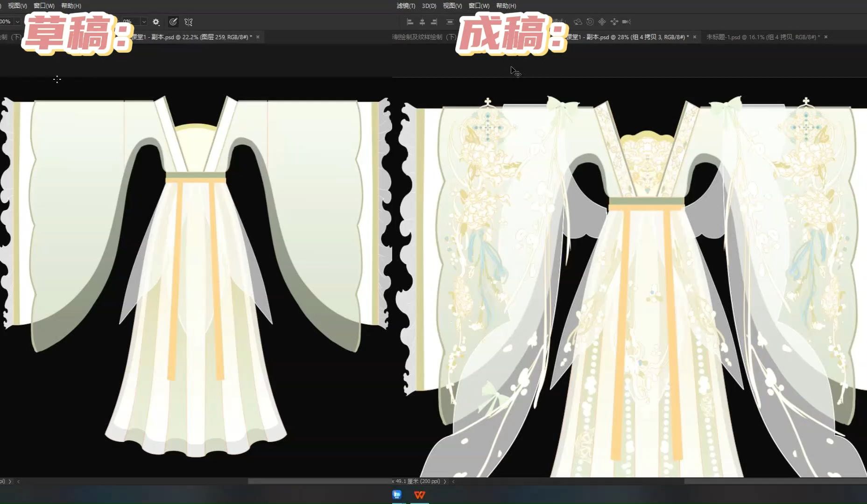The width and height of the screenshot is (867, 504).
Task: Select the align right edges icon
Action: tap(434, 21)
